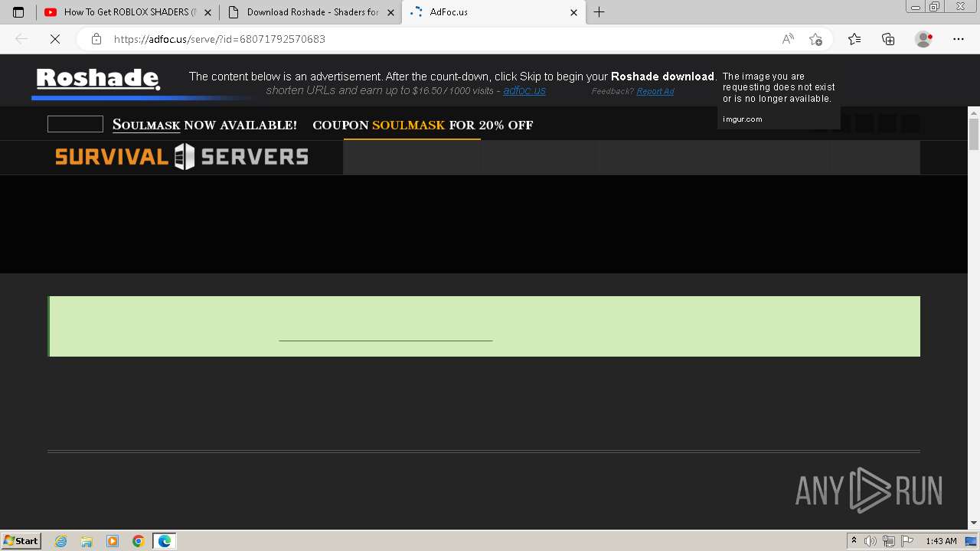This screenshot has height=551, width=980.
Task: Click the Roshade logo
Action: 98,79
